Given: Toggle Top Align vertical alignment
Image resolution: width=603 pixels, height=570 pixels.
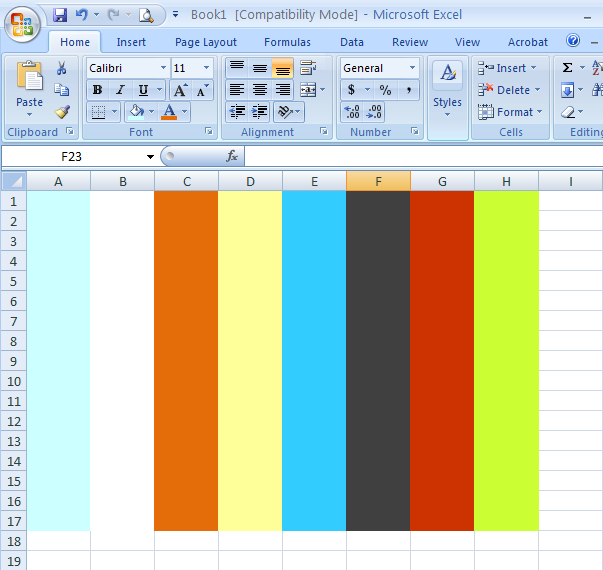Looking at the screenshot, I should tap(237, 68).
